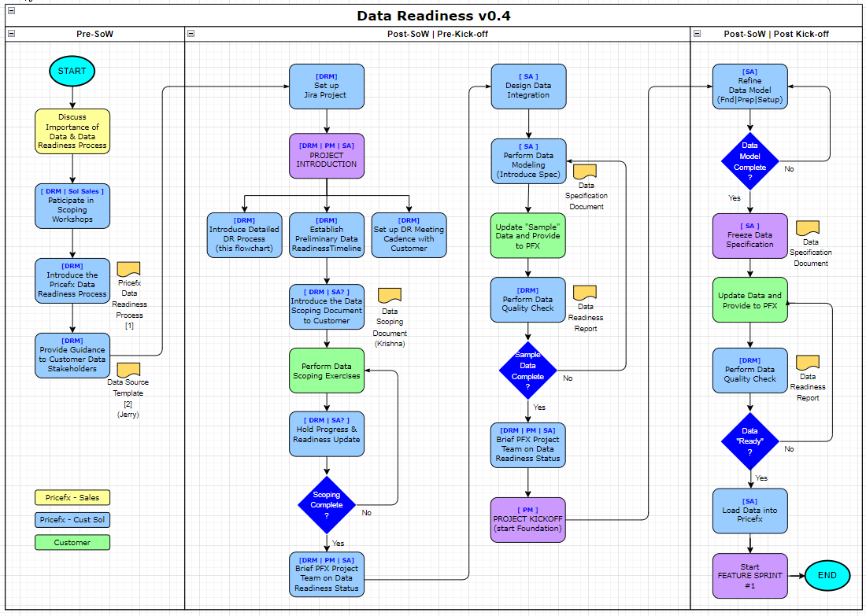Select the Set up Jira Project step
This screenshot has height=616, width=866.
click(327, 86)
